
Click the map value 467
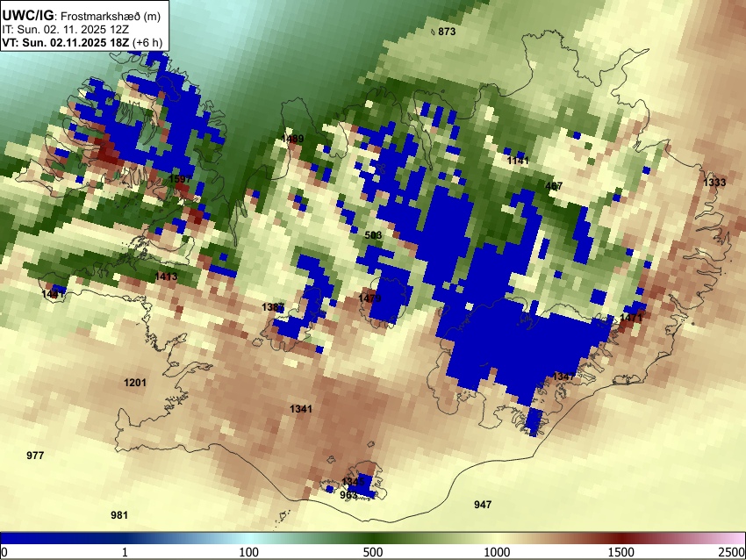tap(554, 186)
